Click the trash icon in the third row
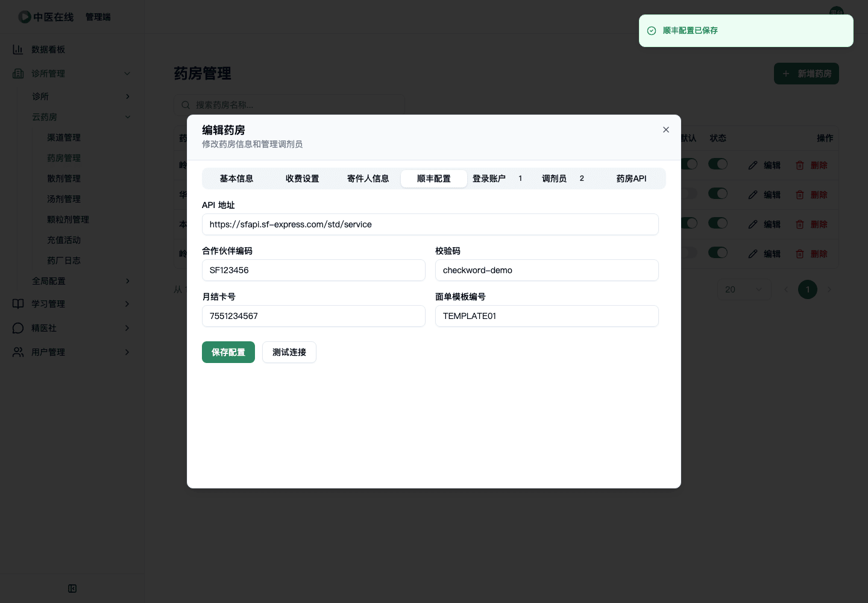The height and width of the screenshot is (603, 868). tap(800, 224)
